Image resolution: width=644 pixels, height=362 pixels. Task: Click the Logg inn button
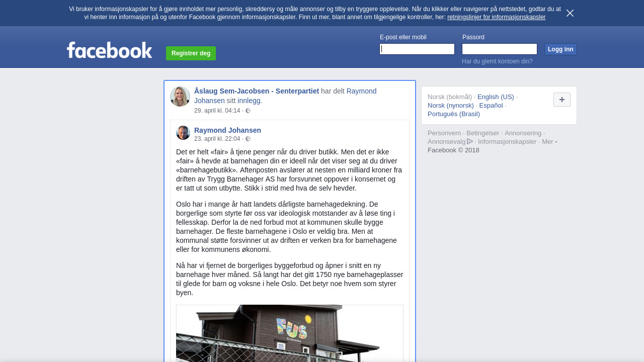(560, 49)
